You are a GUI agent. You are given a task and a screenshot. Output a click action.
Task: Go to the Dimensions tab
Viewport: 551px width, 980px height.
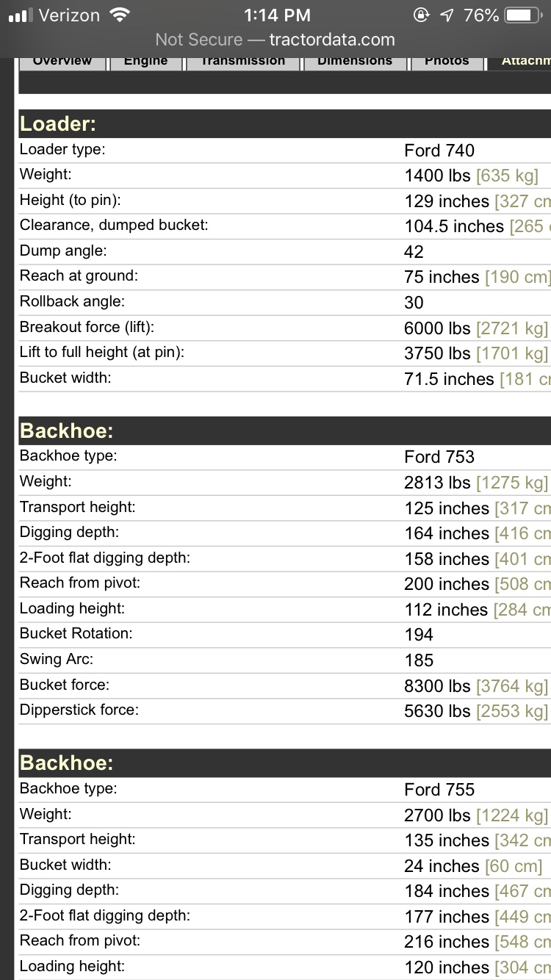click(x=355, y=62)
